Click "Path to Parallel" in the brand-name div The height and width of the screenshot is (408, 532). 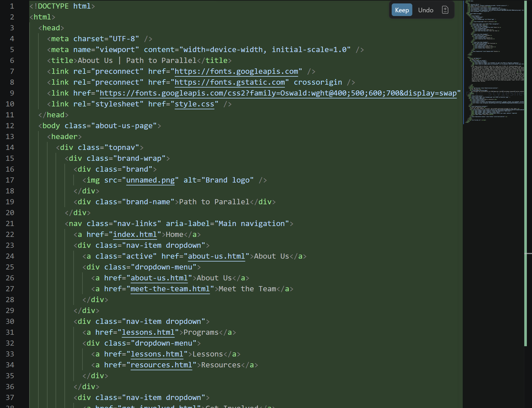[x=214, y=202]
